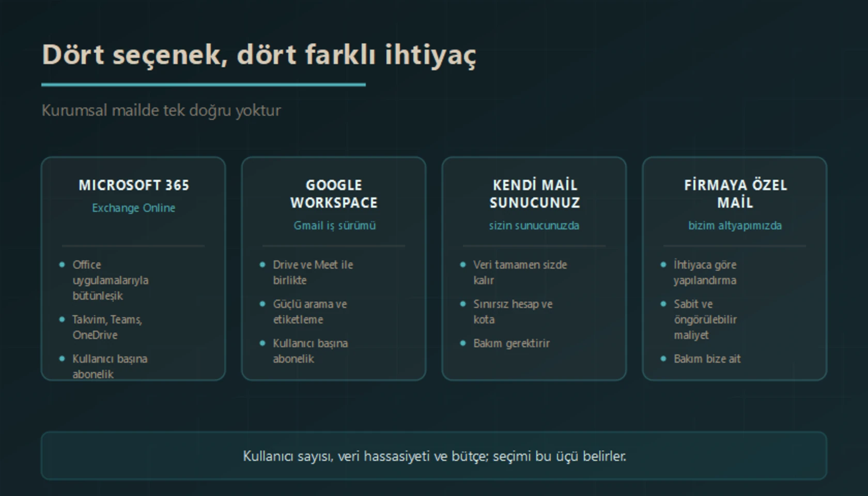
Task: Click subtitle 'Kurumsal mailde tek doğru yoktur'
Action: (161, 111)
